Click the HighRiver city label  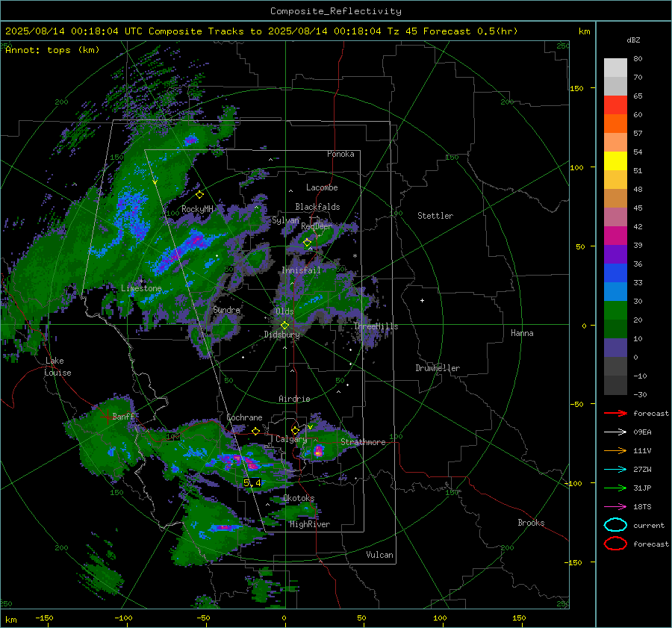(x=310, y=524)
